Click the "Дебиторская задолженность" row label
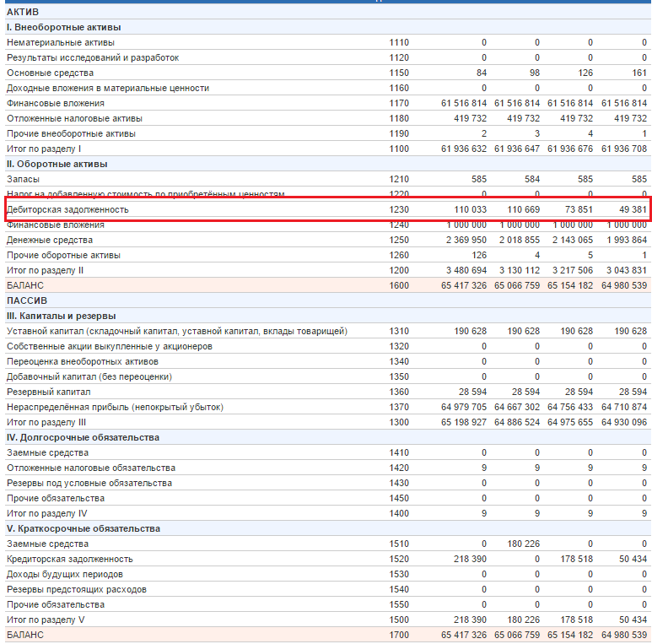This screenshot has width=652, height=644. point(67,209)
